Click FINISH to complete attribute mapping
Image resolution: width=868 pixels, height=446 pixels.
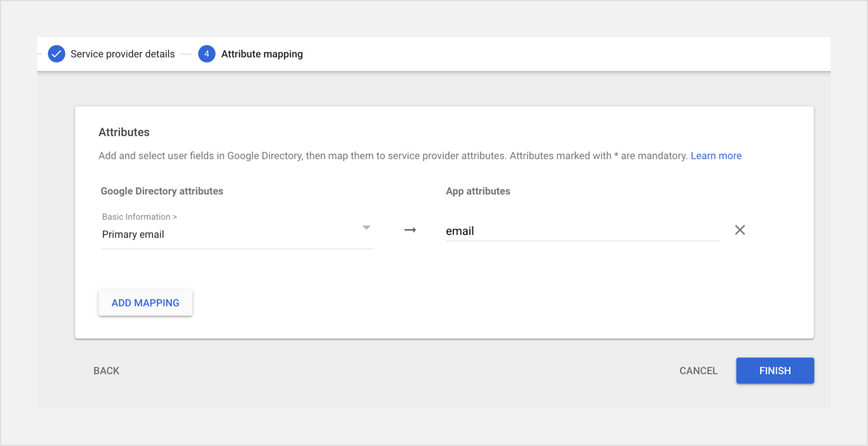click(x=774, y=370)
